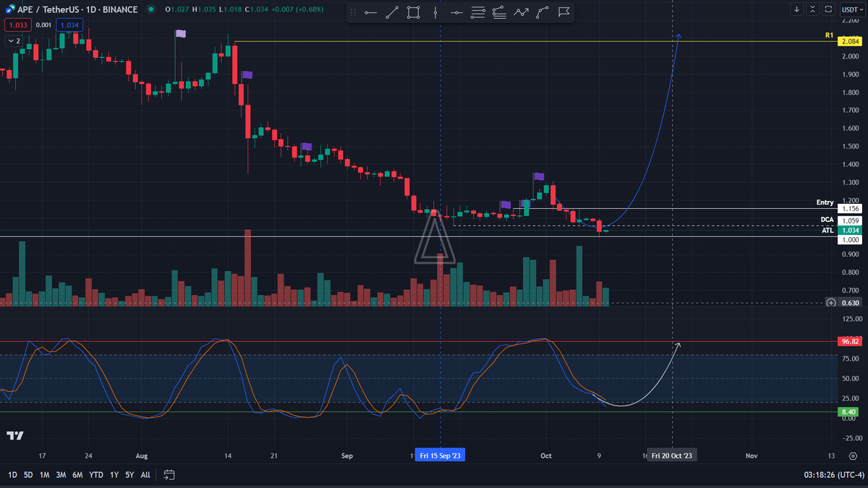This screenshot has width=868, height=488.
Task: Click the Entry price label 1.156
Action: click(x=850, y=208)
